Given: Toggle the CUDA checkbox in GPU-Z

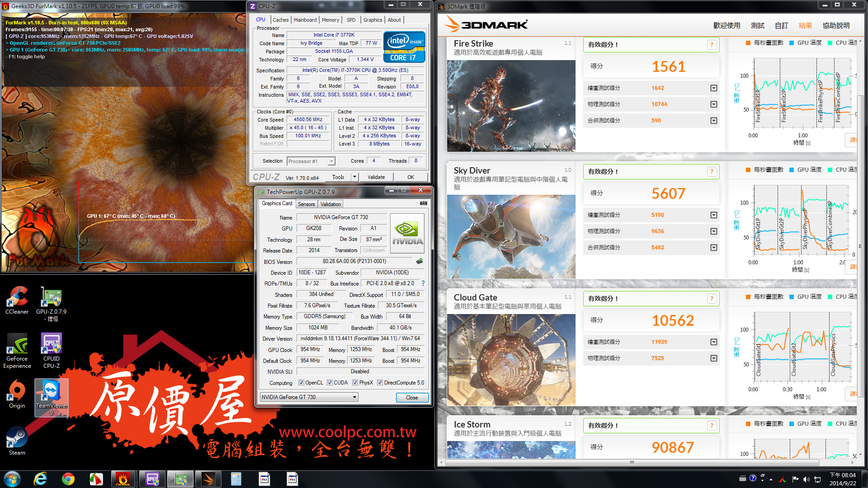Looking at the screenshot, I should pos(330,383).
